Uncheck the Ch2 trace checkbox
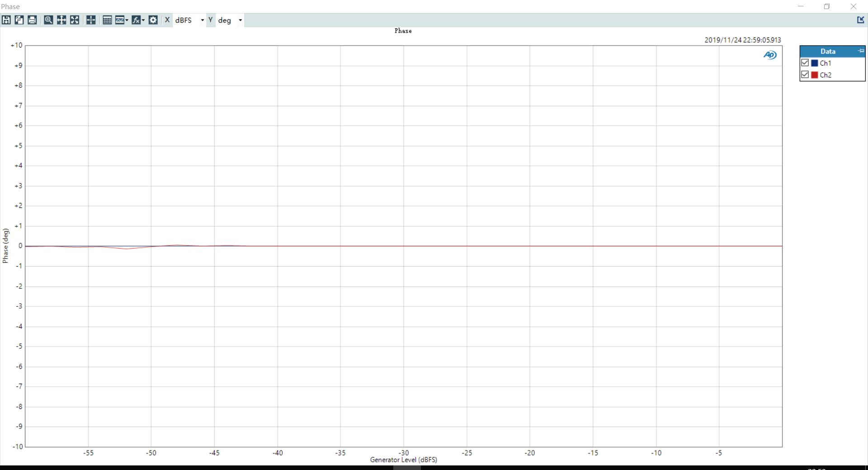 [x=805, y=75]
